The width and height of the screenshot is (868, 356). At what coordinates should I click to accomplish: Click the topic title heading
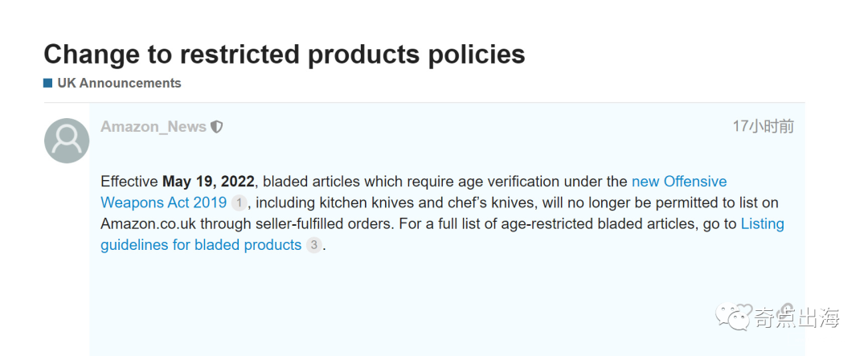click(x=285, y=54)
